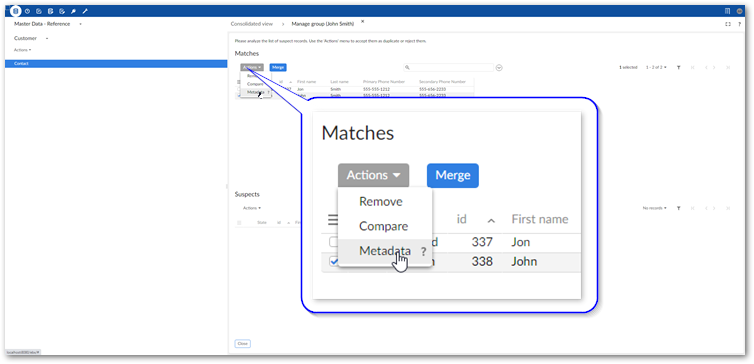Expand the Master Data - Reference dropdown

[x=80, y=24]
